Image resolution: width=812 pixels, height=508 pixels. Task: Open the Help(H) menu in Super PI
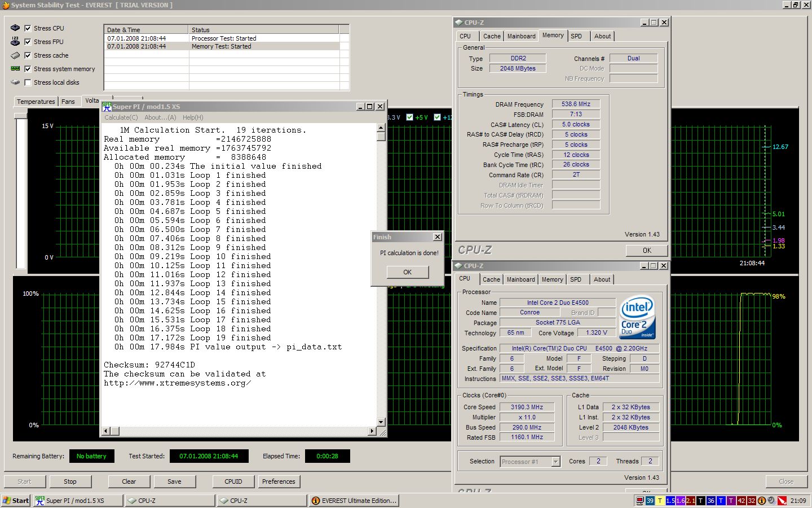[193, 117]
